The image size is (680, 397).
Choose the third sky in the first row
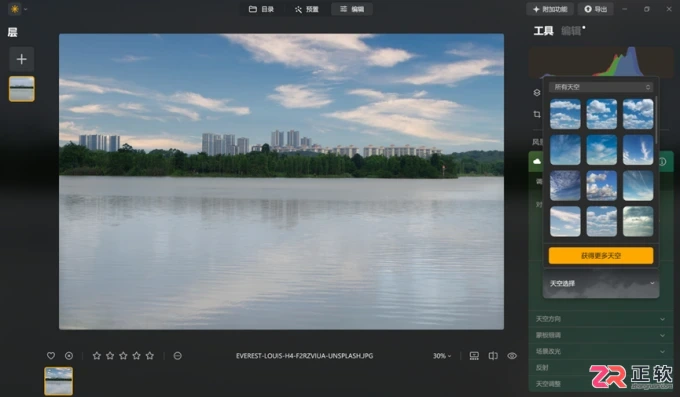pyautogui.click(x=638, y=114)
